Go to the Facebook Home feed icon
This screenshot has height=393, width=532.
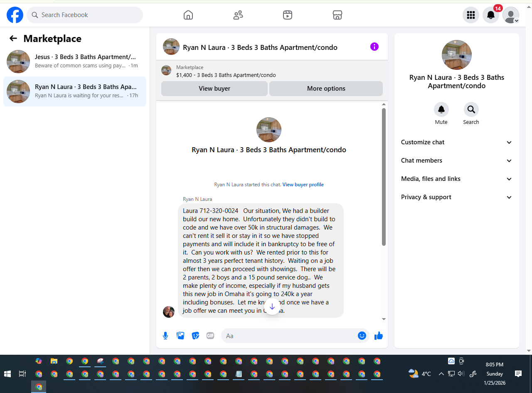click(188, 15)
